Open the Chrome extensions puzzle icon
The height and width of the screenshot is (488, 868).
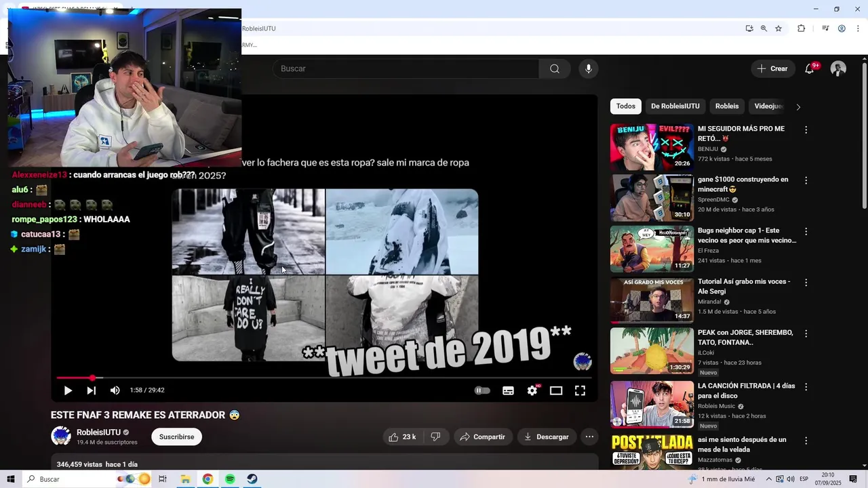(802, 28)
